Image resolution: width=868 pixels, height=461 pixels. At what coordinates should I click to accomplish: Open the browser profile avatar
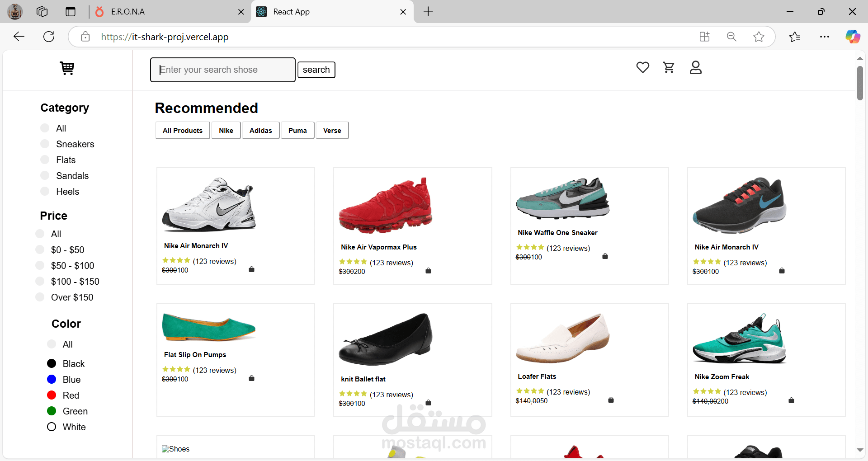pos(15,12)
